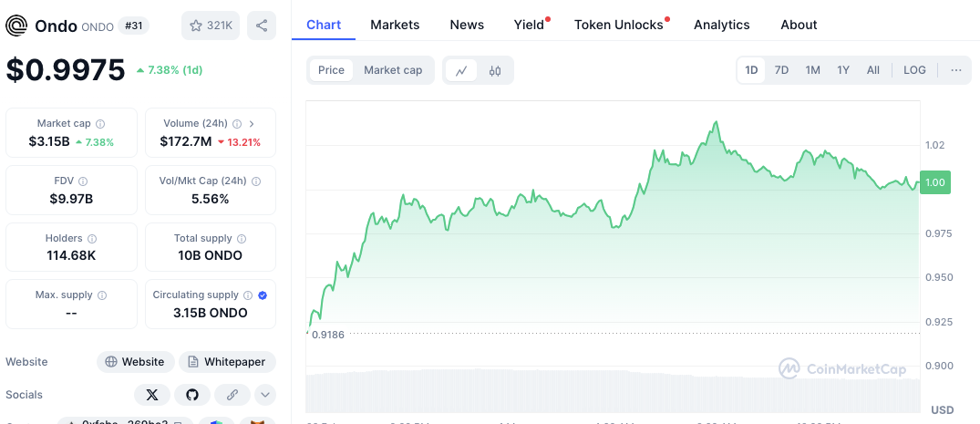Click the $9.97B FDV value

click(71, 200)
